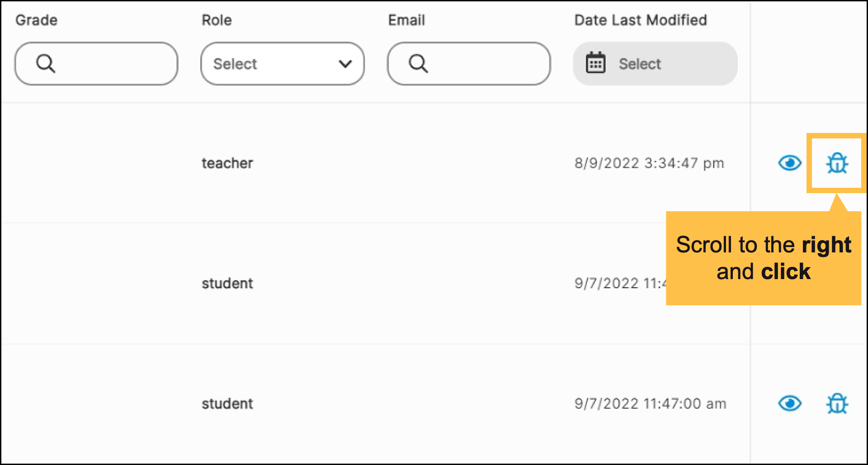Image resolution: width=868 pixels, height=465 pixels.
Task: Expand the Role filter chevron arrow
Action: [x=345, y=64]
